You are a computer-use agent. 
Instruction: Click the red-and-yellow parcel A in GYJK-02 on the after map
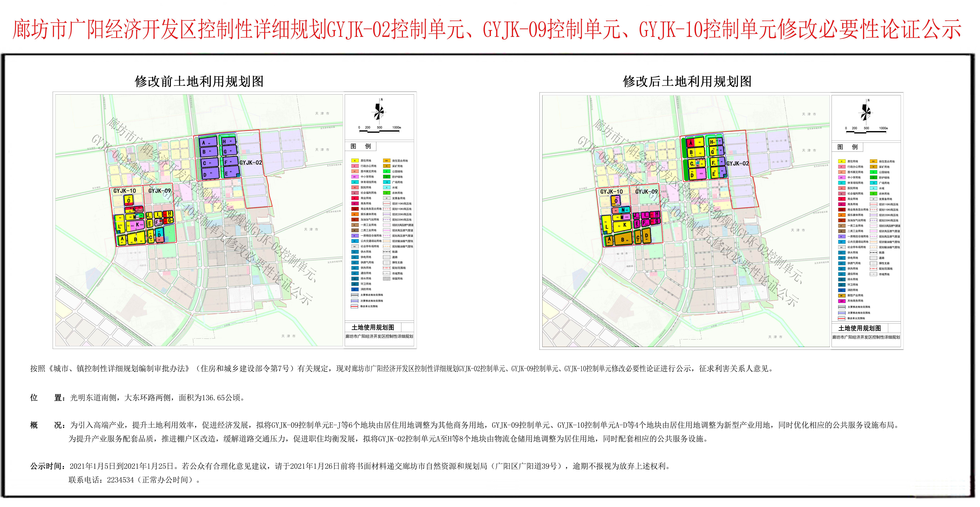pos(695,142)
